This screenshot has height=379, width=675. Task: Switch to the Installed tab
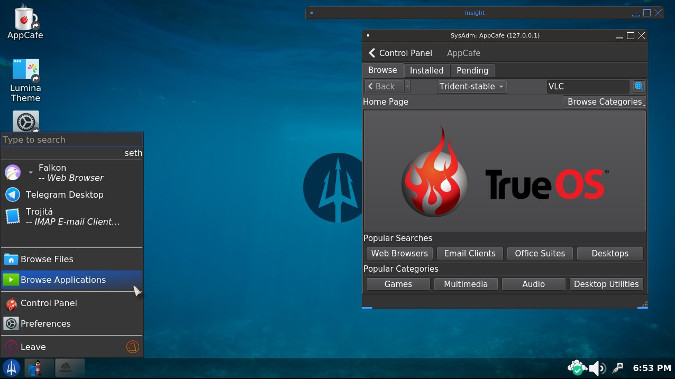point(426,70)
